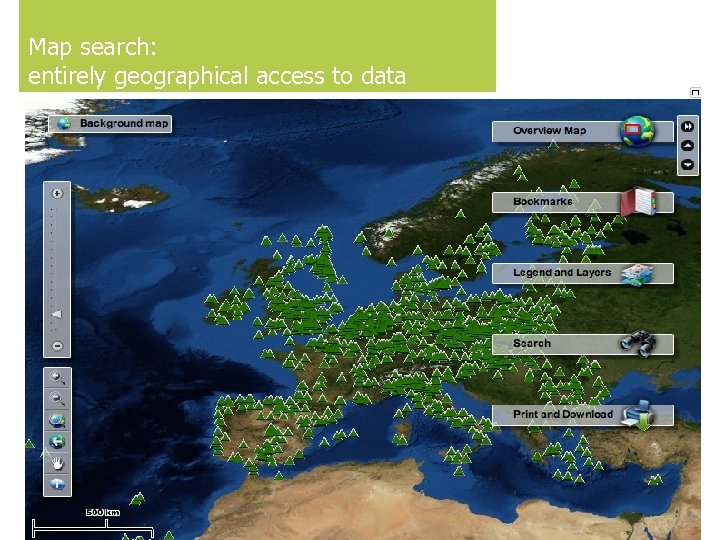Click the down arrow panel control
Viewport: 720px width, 540px height.
(687, 164)
